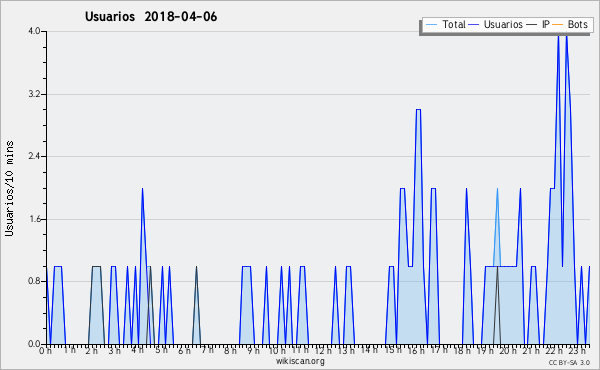This screenshot has height=370, width=600.
Task: Click the '20 h' x-axis label
Action: click(x=509, y=350)
